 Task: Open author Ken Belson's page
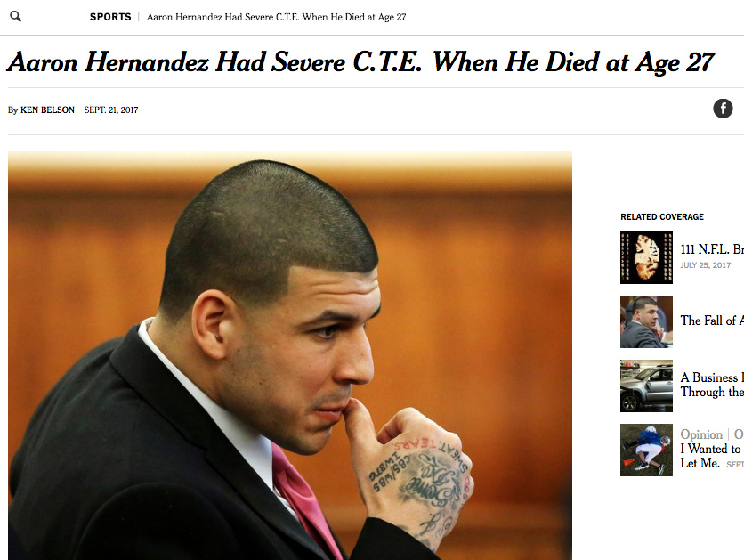point(47,110)
